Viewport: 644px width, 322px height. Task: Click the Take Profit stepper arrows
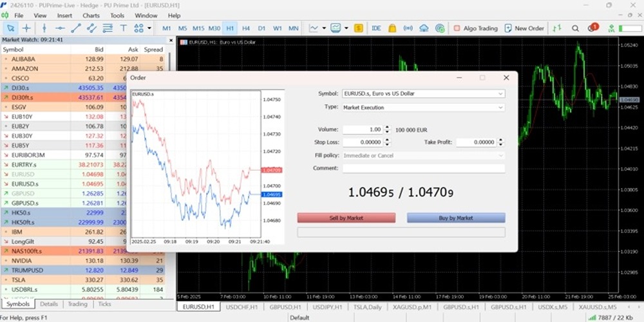pyautogui.click(x=500, y=142)
